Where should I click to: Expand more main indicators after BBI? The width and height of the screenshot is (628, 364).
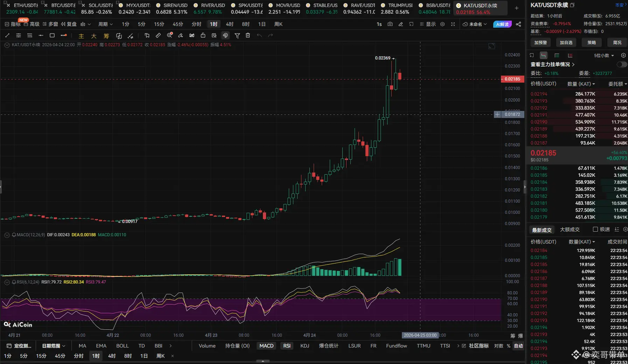pyautogui.click(x=170, y=346)
